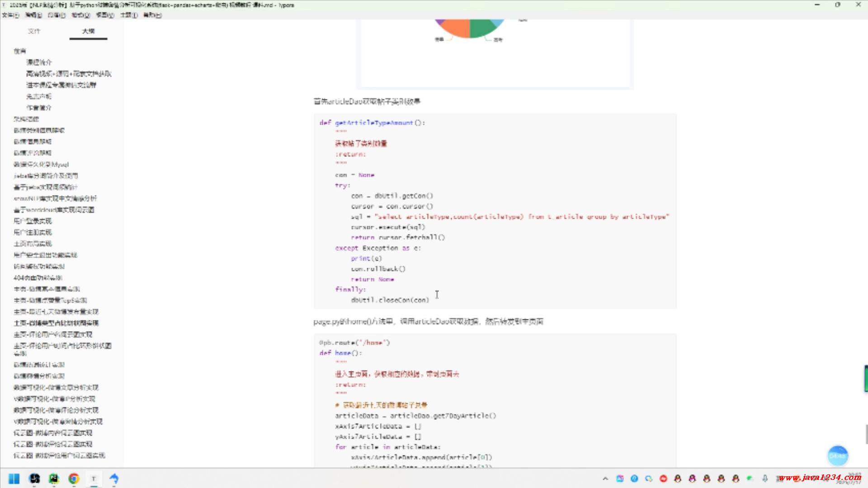Click the Typora taskbar icon

pyautogui.click(x=94, y=479)
